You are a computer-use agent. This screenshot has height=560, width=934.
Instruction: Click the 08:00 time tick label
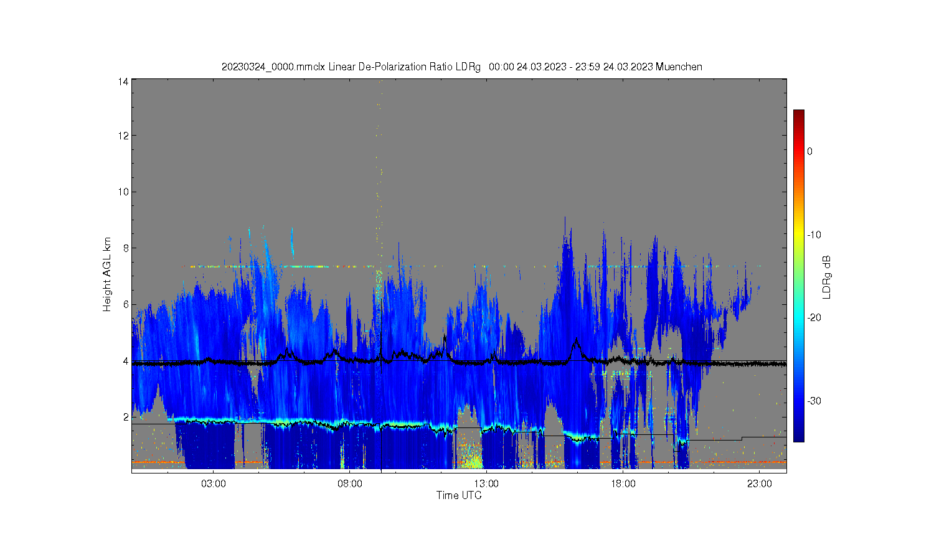[350, 483]
